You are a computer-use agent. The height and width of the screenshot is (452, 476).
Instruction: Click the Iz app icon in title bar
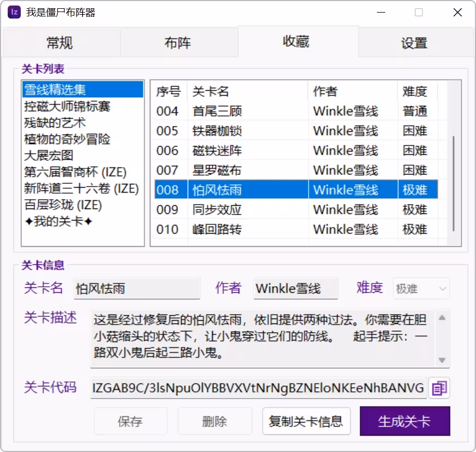click(x=14, y=13)
